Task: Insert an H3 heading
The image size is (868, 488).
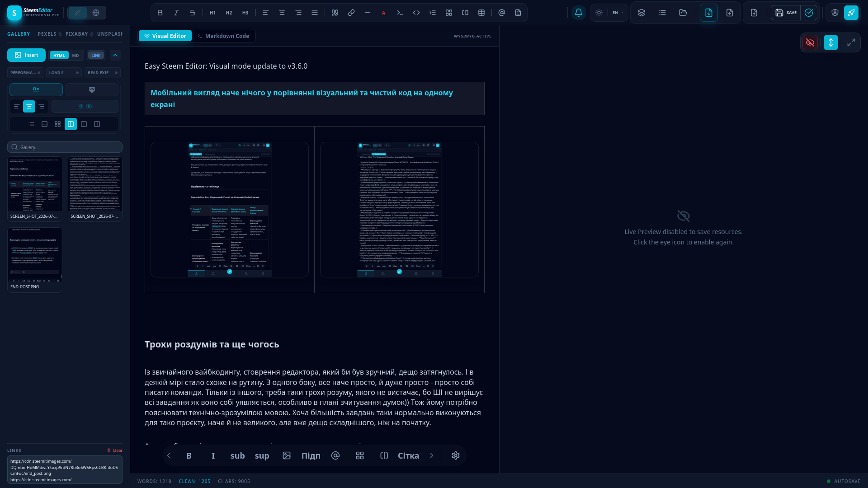Action: (x=245, y=13)
